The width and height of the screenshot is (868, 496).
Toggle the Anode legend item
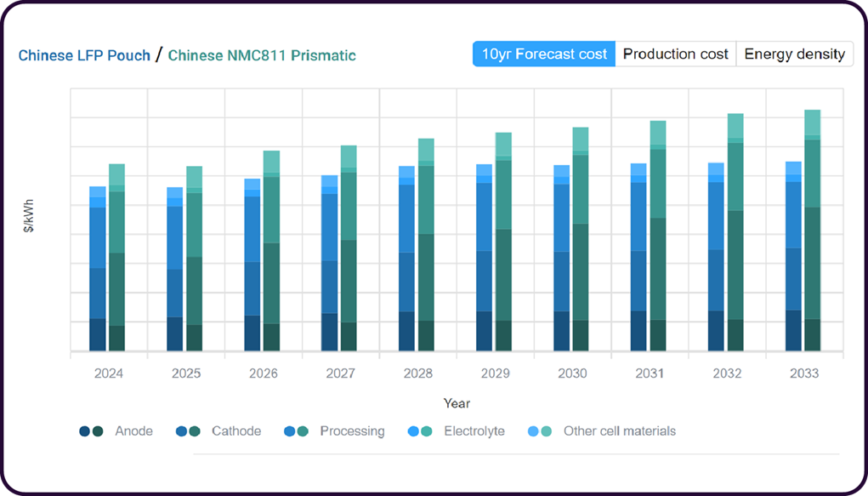133,431
